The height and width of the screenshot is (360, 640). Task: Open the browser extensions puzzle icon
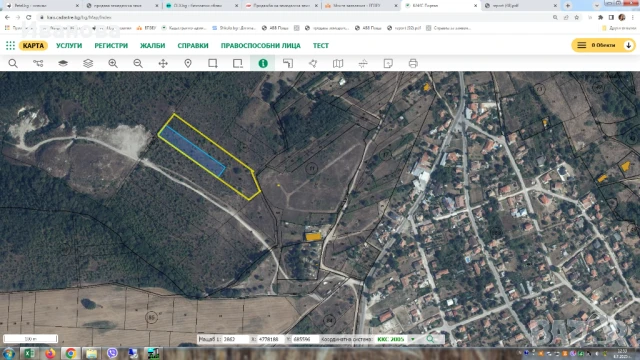[600, 18]
